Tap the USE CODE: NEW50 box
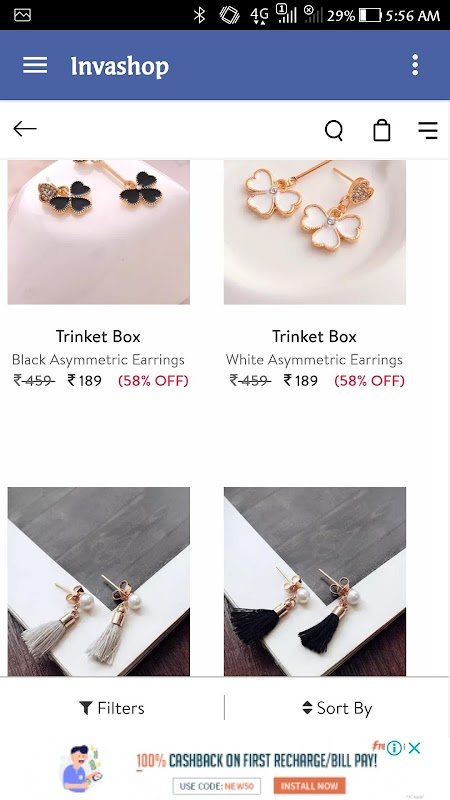Screen dimensions: 450x800 [x=217, y=786]
